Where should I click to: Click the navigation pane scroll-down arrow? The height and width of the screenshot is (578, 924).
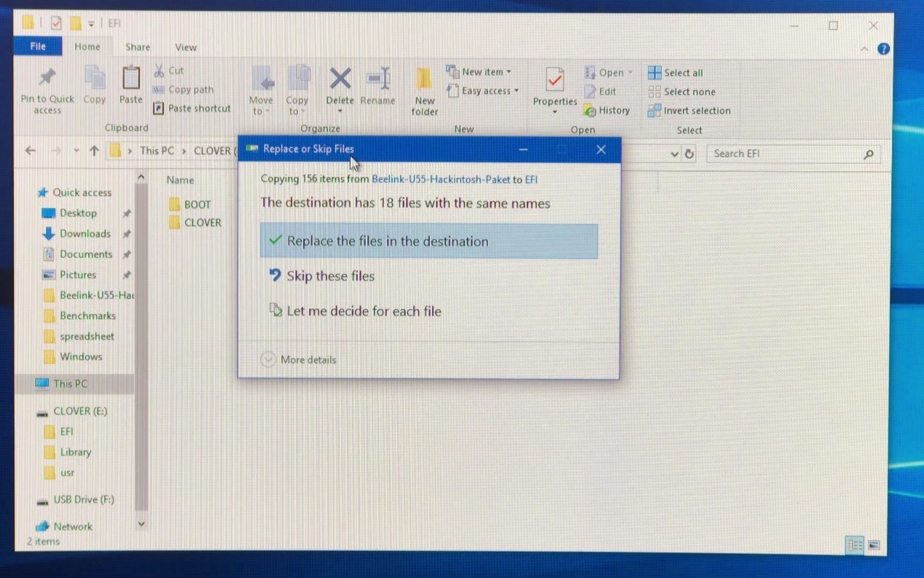pyautogui.click(x=141, y=524)
